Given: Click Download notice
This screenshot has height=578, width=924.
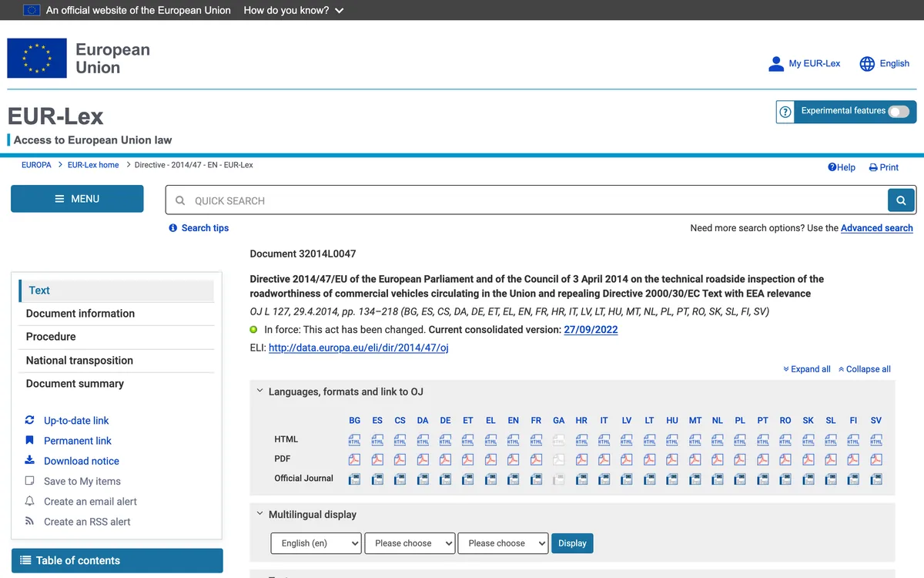Looking at the screenshot, I should [x=82, y=461].
